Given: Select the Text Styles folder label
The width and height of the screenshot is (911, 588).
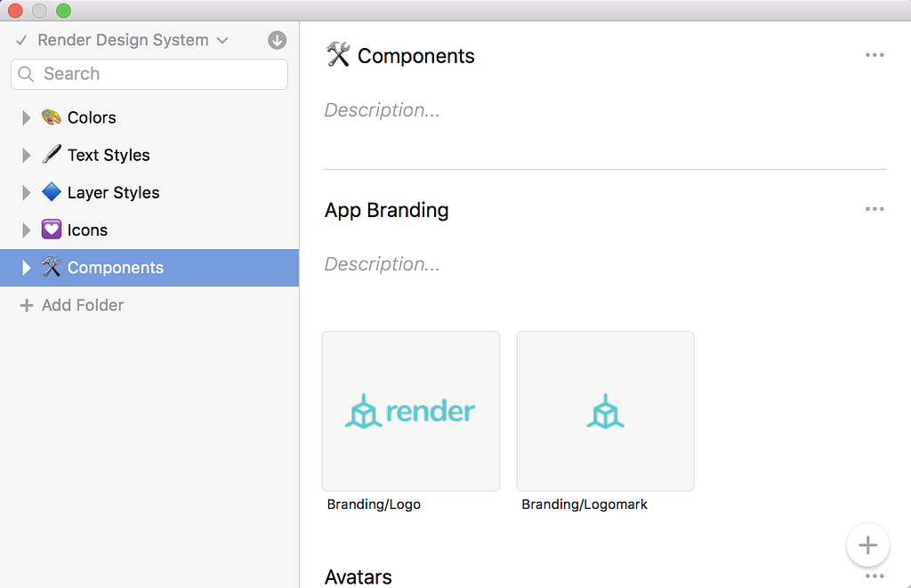Looking at the screenshot, I should (109, 155).
